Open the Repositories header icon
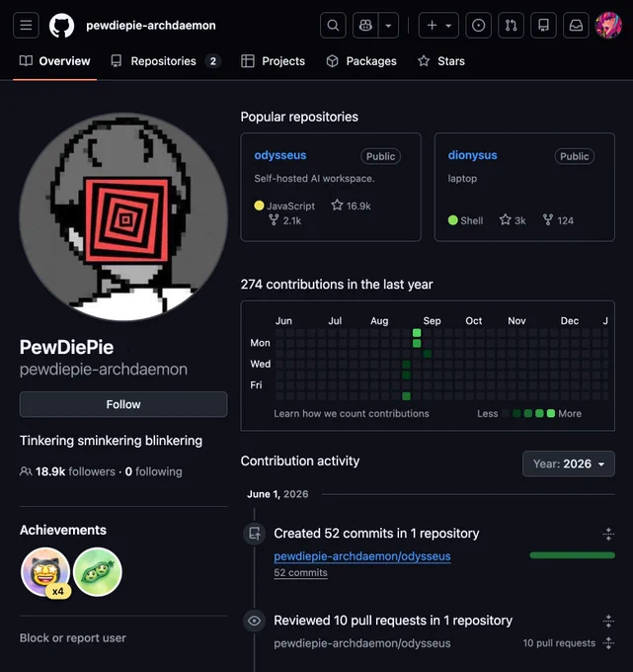633x672 pixels. tap(543, 26)
